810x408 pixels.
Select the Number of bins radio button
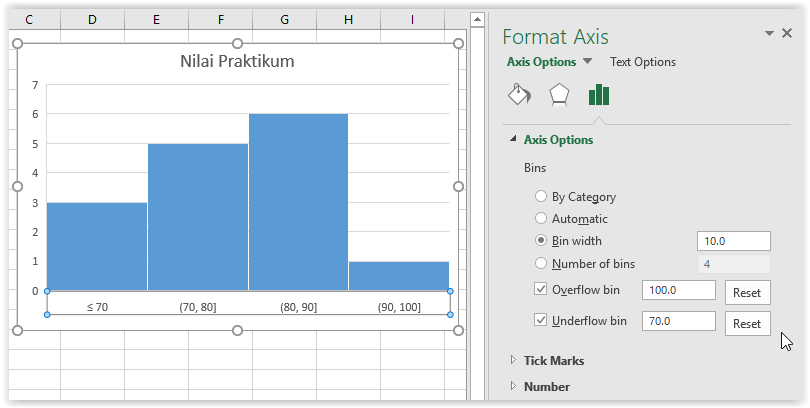pyautogui.click(x=540, y=263)
